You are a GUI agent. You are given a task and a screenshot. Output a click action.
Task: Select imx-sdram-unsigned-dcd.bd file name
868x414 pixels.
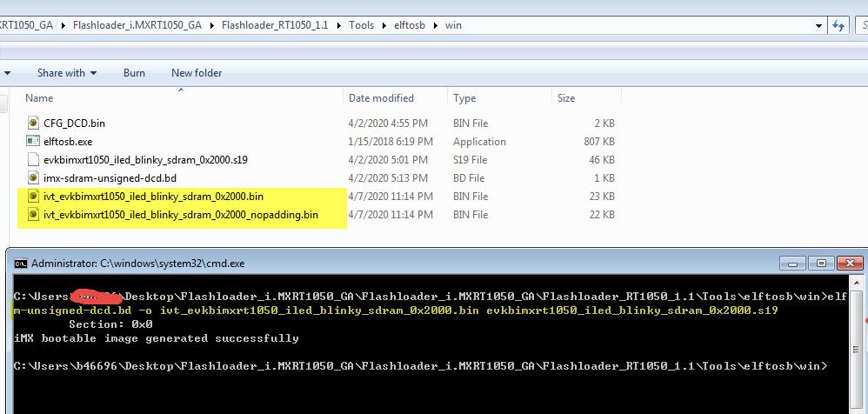[110, 178]
